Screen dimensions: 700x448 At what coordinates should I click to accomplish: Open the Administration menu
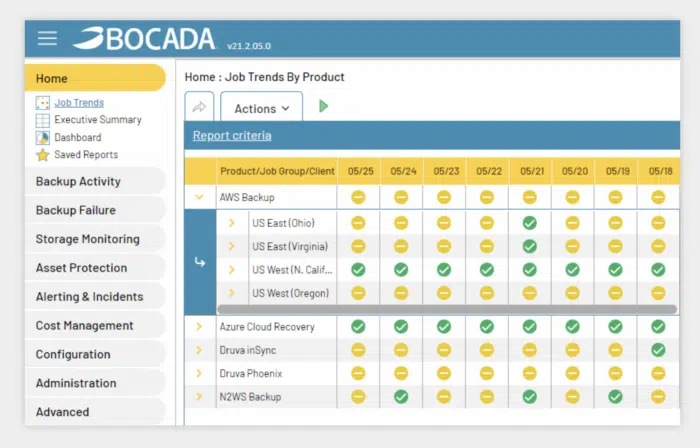click(96, 383)
